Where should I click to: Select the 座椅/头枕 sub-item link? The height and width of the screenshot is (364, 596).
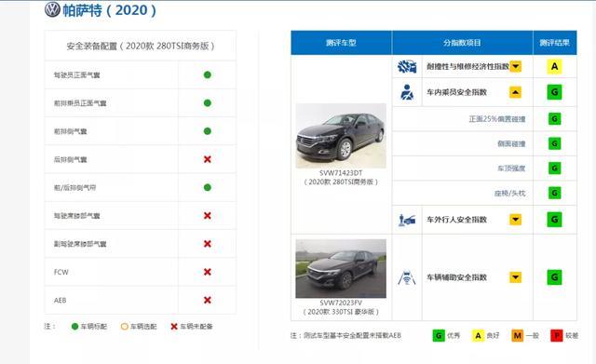pyautogui.click(x=509, y=193)
